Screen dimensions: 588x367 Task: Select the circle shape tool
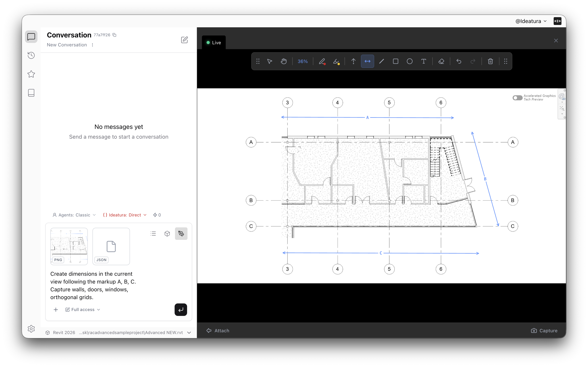409,61
